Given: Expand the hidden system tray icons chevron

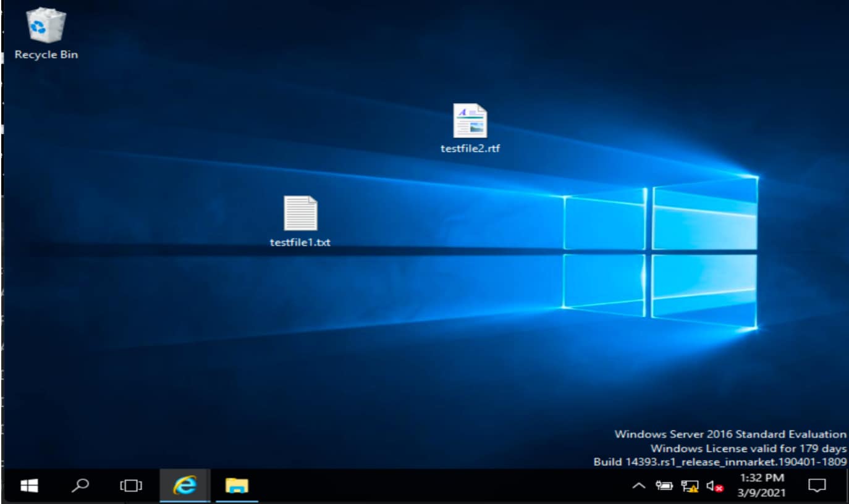Looking at the screenshot, I should [x=639, y=487].
